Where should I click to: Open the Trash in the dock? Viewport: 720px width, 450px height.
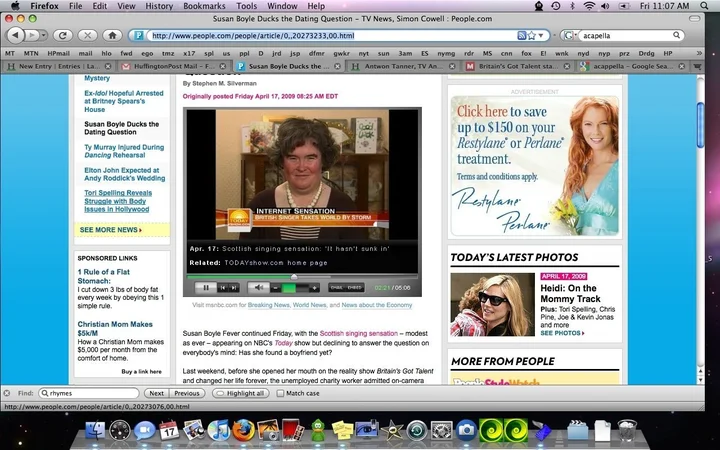click(x=627, y=431)
